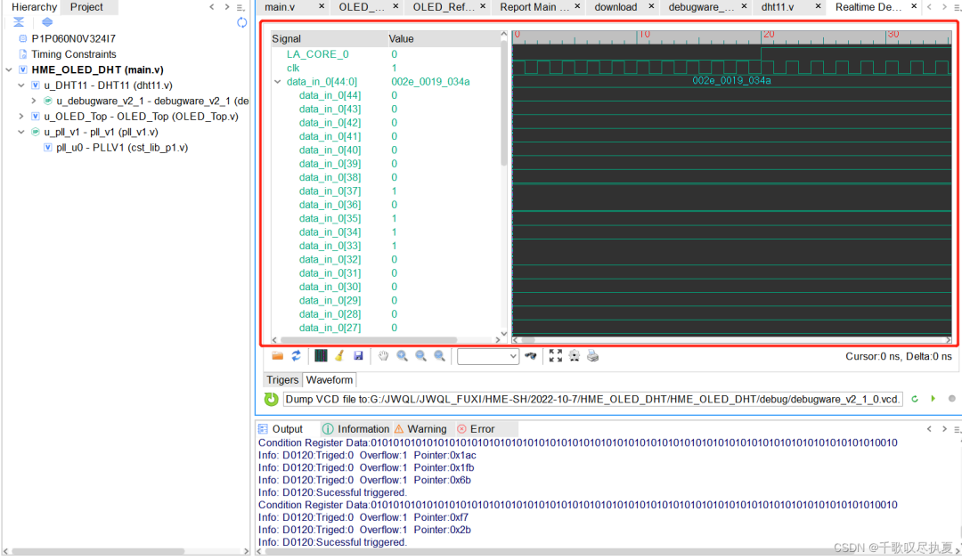Open the dropdown box in waveform toolbar
This screenshot has height=560, width=962.
click(487, 356)
